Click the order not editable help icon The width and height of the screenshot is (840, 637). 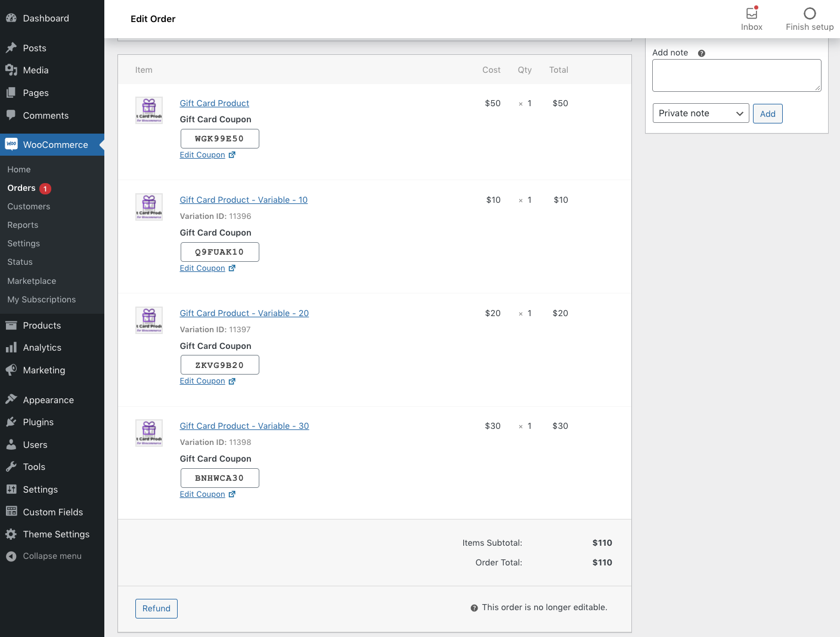(x=474, y=608)
